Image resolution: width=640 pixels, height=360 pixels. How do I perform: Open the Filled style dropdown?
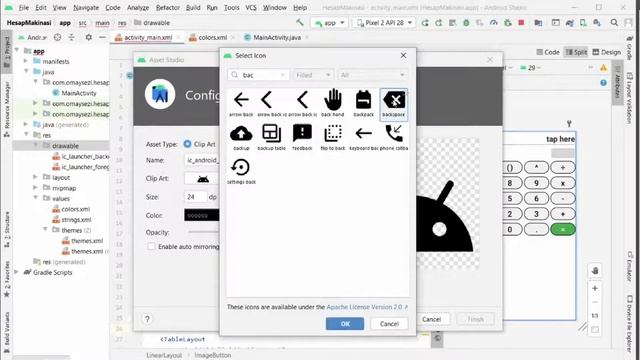(x=313, y=75)
